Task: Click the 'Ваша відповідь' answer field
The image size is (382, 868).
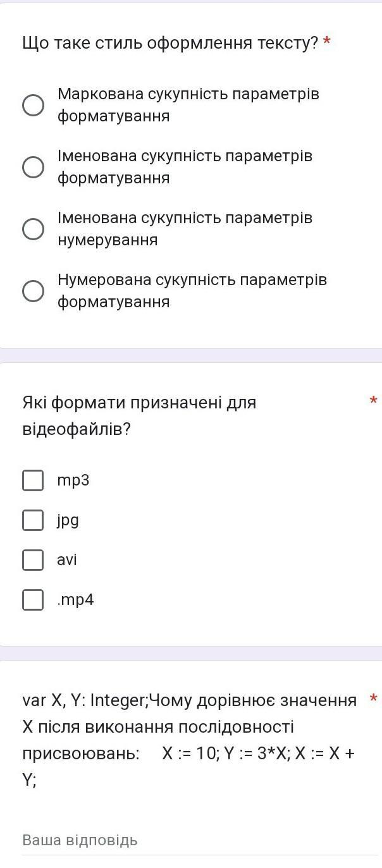Action: [x=190, y=840]
